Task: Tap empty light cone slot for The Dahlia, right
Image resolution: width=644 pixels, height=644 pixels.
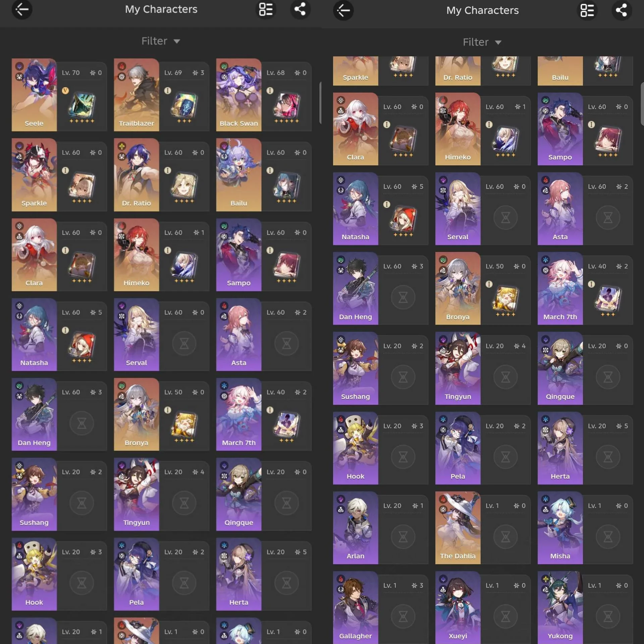Action: pyautogui.click(x=505, y=537)
